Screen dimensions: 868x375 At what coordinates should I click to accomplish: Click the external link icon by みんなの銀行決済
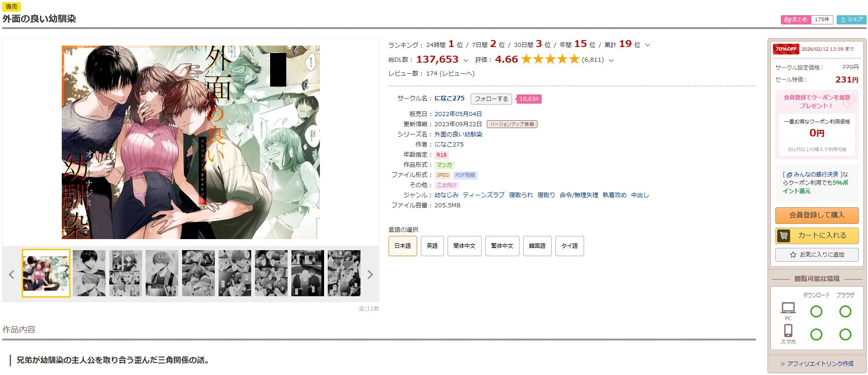[789, 175]
